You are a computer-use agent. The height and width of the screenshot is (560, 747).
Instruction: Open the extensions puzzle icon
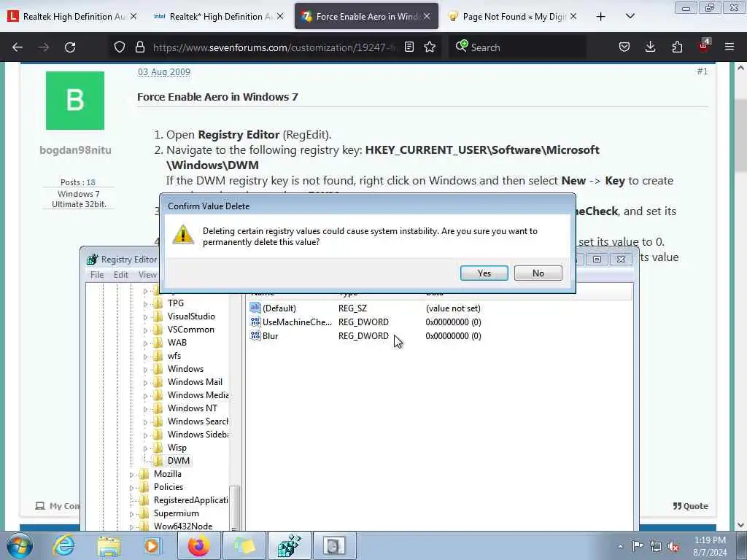point(677,47)
